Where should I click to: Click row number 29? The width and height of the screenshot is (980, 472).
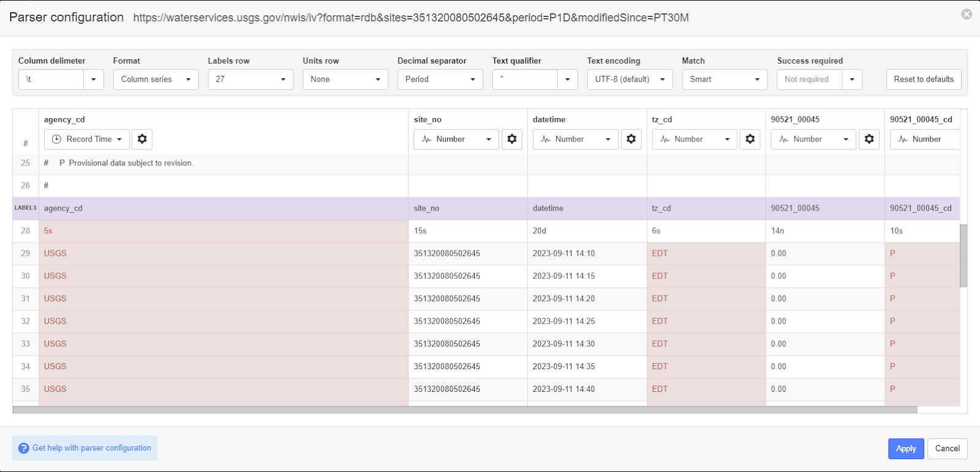26,253
